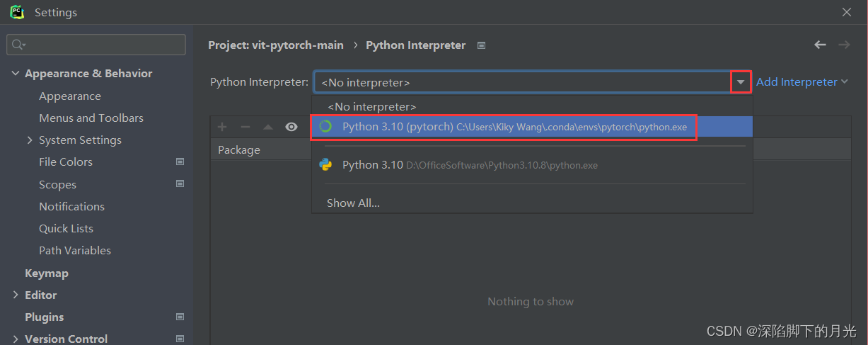Open Menus and Toolbars settings

(x=91, y=118)
